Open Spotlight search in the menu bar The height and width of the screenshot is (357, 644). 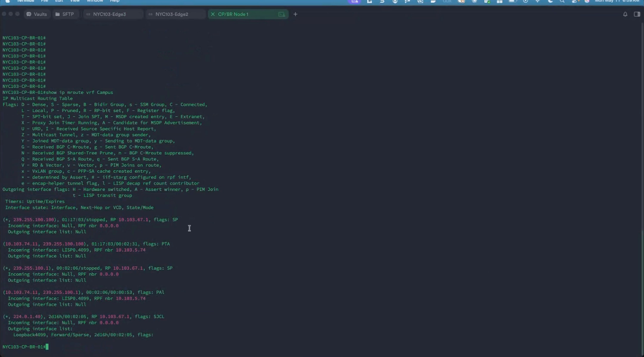click(x=562, y=1)
